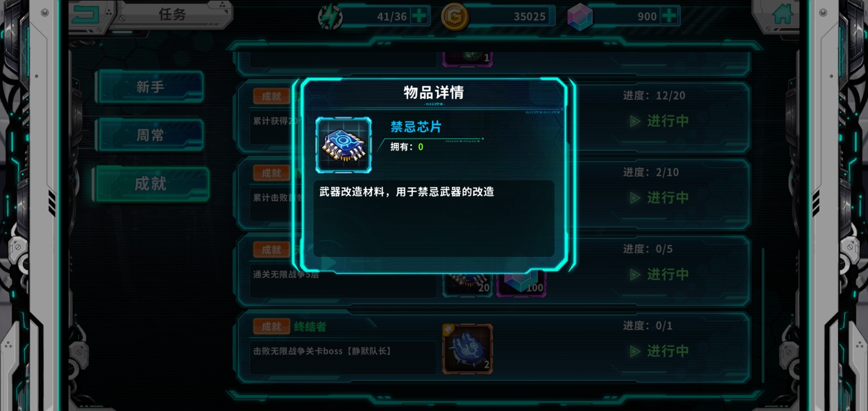Click the gold G coin icon
This screenshot has height=411, width=868.
click(455, 17)
